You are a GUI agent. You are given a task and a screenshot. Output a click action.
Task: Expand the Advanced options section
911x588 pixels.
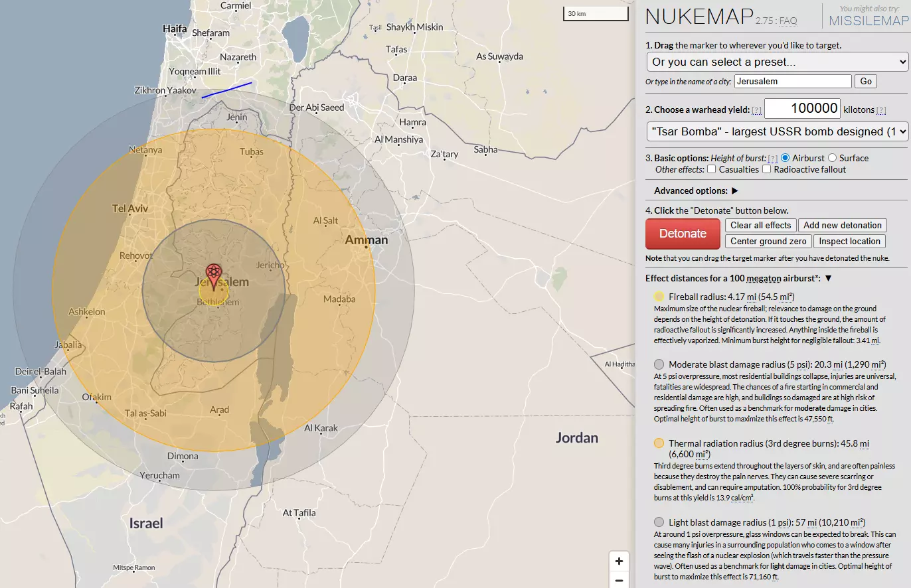click(x=734, y=191)
